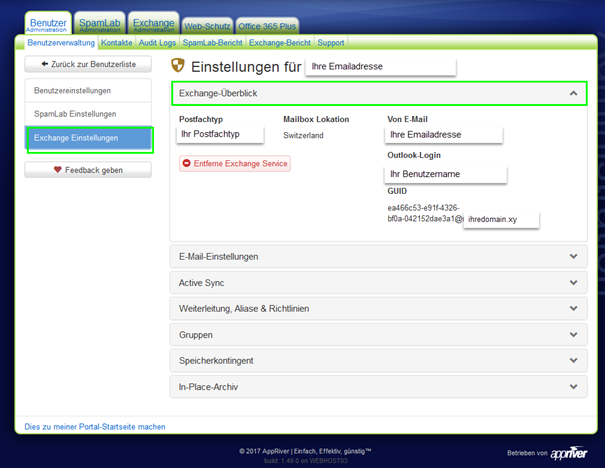Screen dimensions: 605x468
Task: Click the shield icon beside Einstellungen für
Action: (177, 65)
